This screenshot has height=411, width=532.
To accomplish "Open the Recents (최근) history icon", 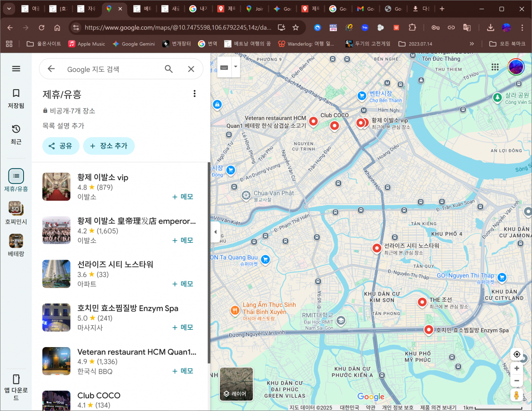I will click(x=16, y=134).
